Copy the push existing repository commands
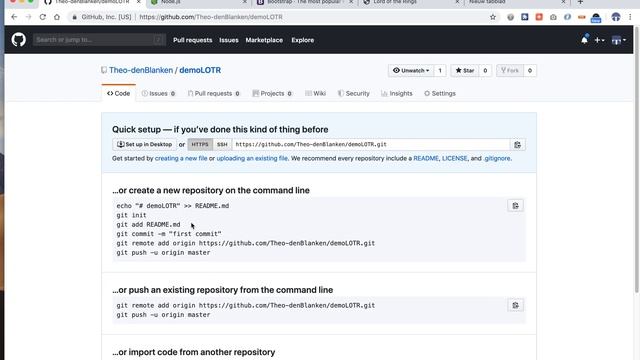The width and height of the screenshot is (640, 360). [x=516, y=305]
